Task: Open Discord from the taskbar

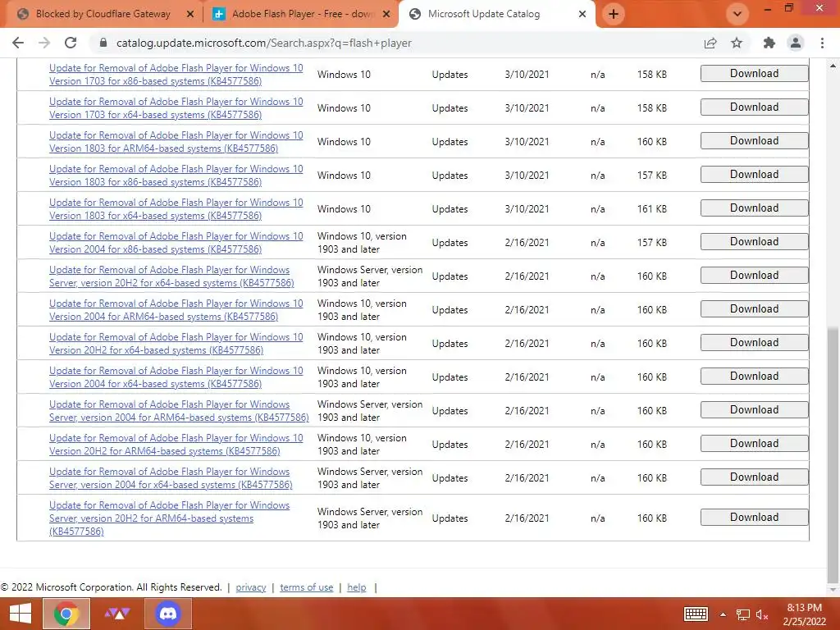Action: point(168,614)
